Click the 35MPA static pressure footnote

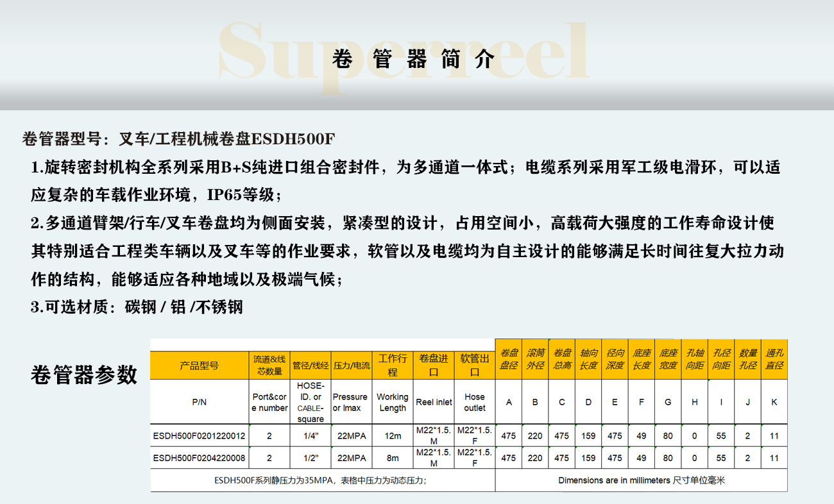pos(321,480)
